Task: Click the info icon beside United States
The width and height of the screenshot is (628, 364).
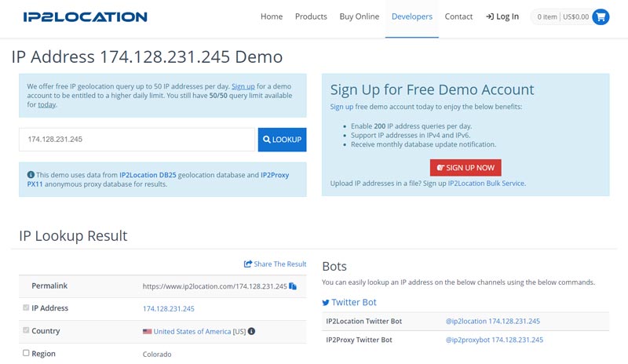Action: point(251,331)
